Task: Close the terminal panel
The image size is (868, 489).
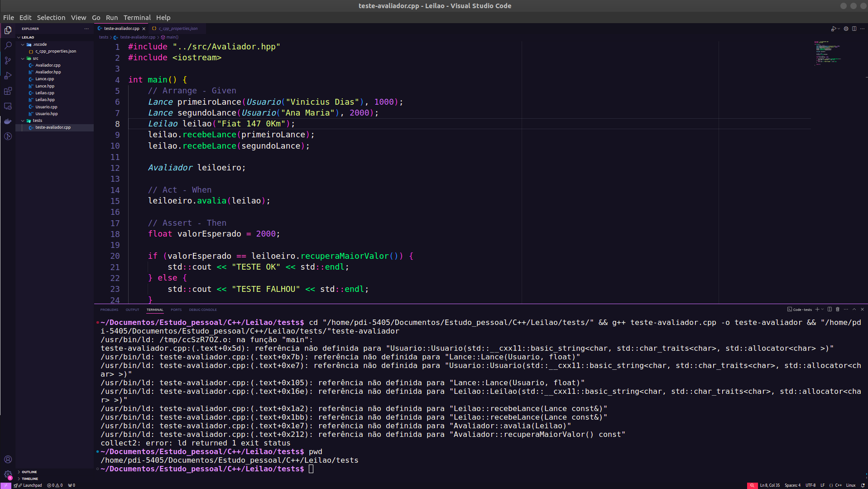Action: click(862, 310)
